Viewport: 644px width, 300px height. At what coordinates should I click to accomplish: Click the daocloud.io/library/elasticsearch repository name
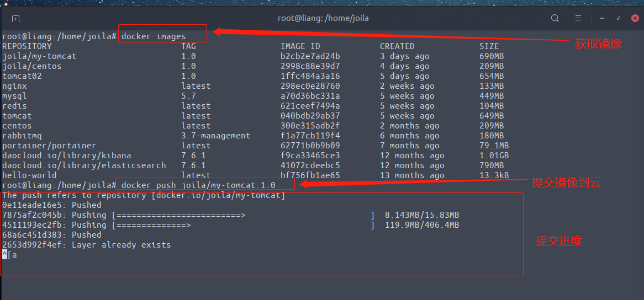84,165
